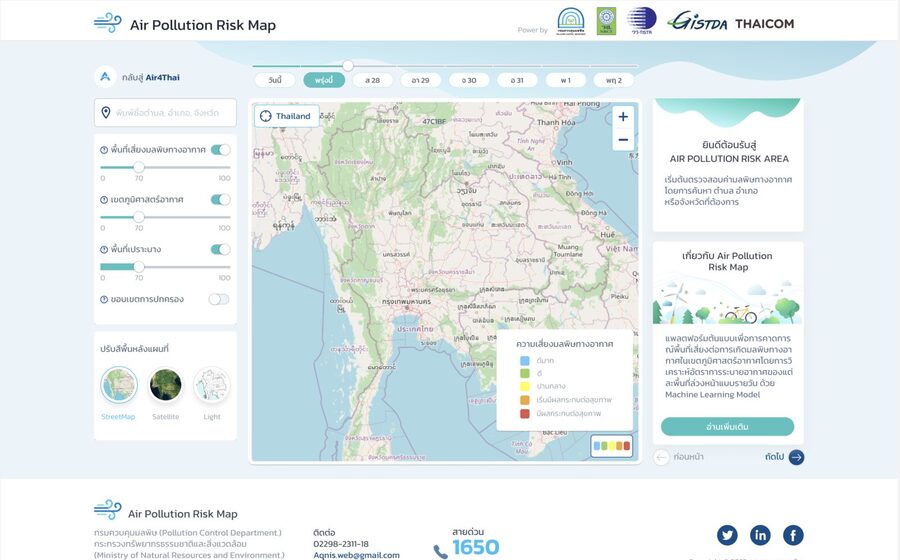Click the พื้นที่เสี่ยงมลพิษทางอากาศ slider handle

pyautogui.click(x=139, y=167)
